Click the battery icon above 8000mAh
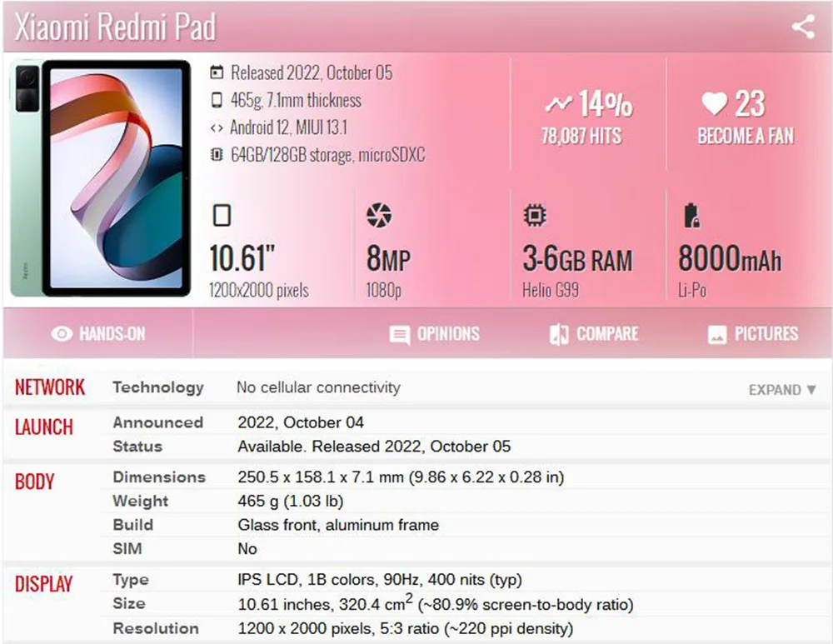This screenshot has width=833, height=644. 691,215
